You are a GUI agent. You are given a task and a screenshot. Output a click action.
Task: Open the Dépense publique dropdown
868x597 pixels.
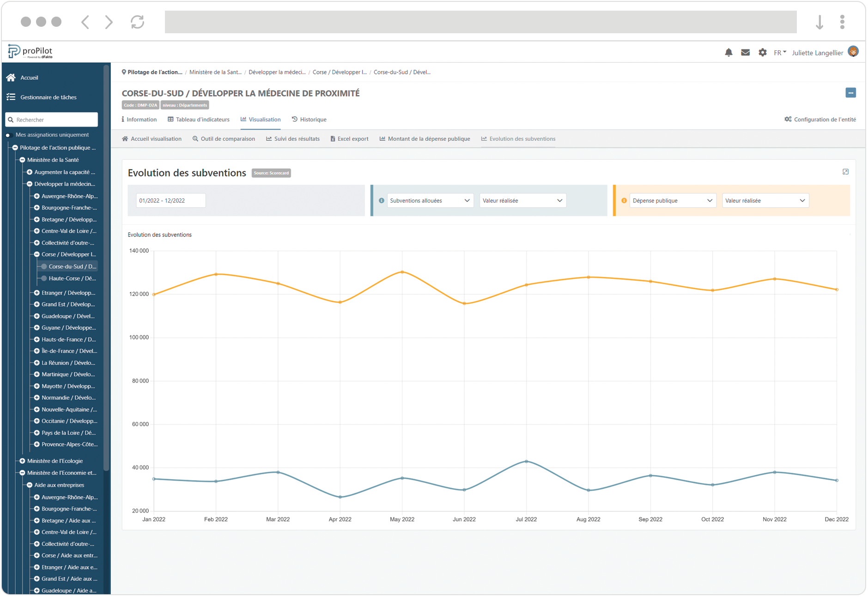(x=672, y=201)
